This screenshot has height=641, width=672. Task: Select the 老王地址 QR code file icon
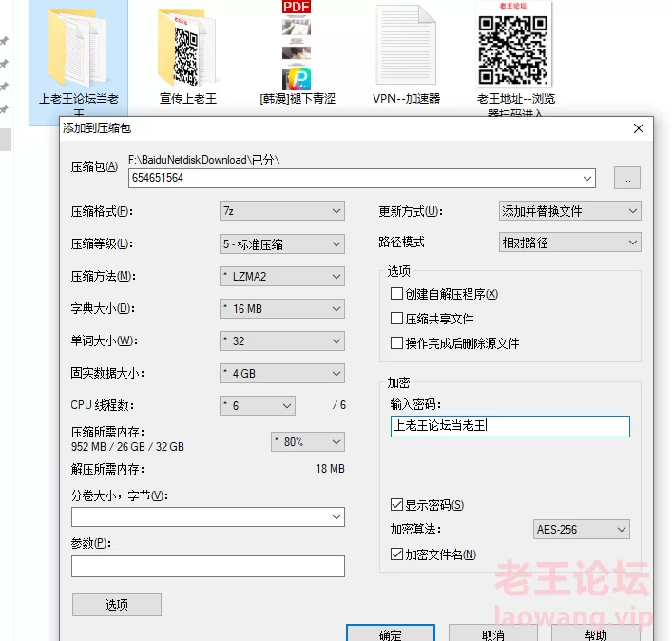click(x=514, y=46)
